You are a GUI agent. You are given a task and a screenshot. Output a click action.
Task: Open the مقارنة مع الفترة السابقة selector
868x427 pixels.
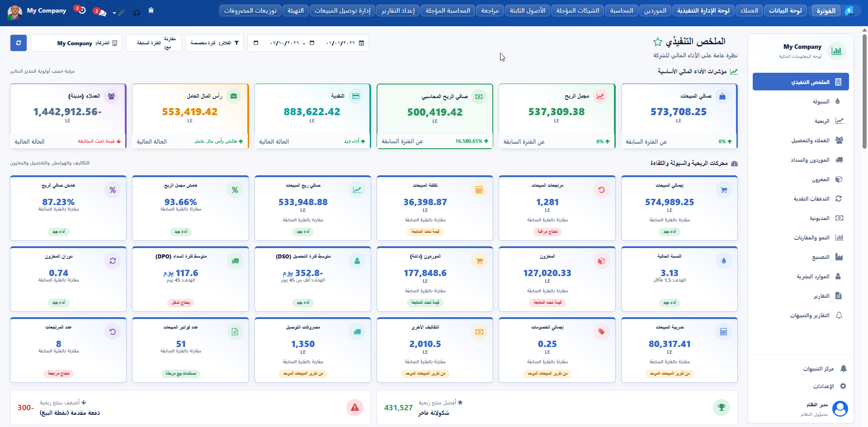154,43
